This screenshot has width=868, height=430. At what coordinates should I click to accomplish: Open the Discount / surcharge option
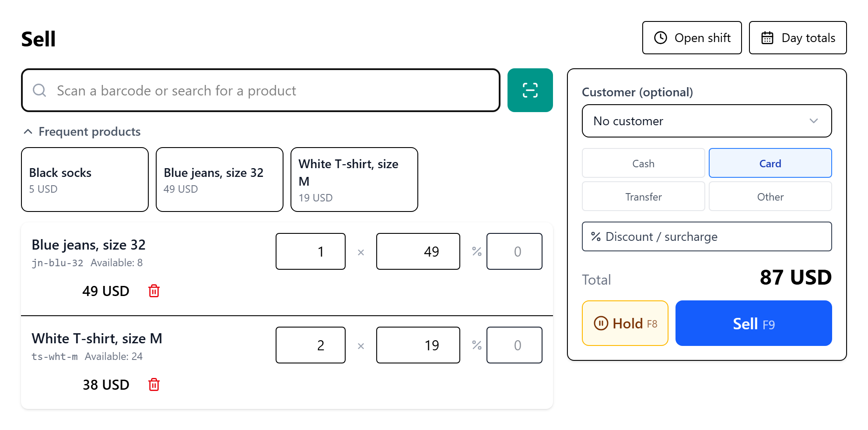pos(707,236)
